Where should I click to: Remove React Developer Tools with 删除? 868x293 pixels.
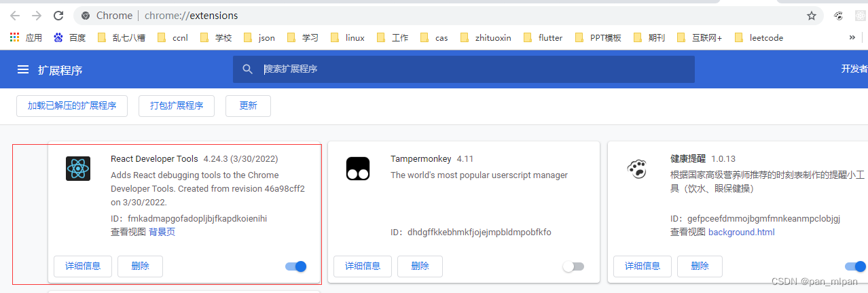coord(140,266)
